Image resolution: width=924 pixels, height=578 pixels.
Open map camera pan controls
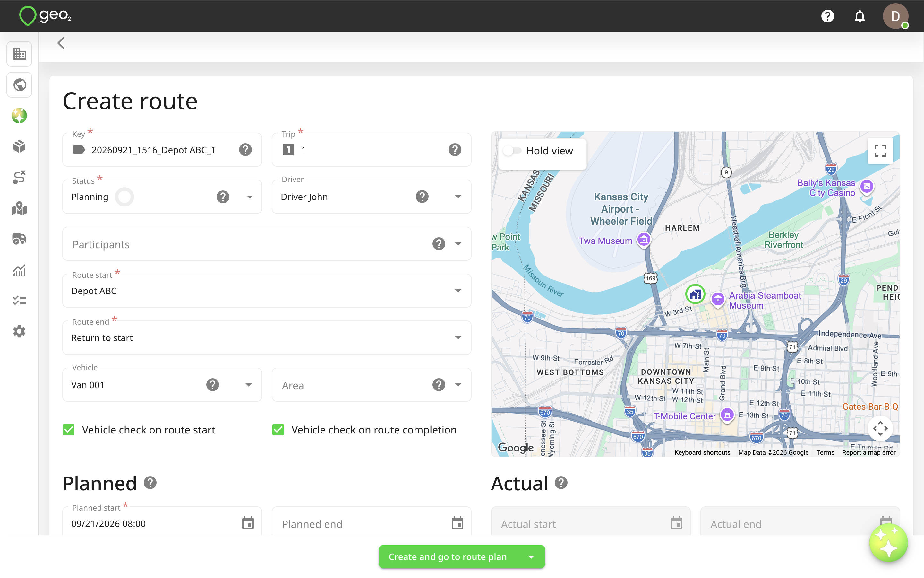880,429
